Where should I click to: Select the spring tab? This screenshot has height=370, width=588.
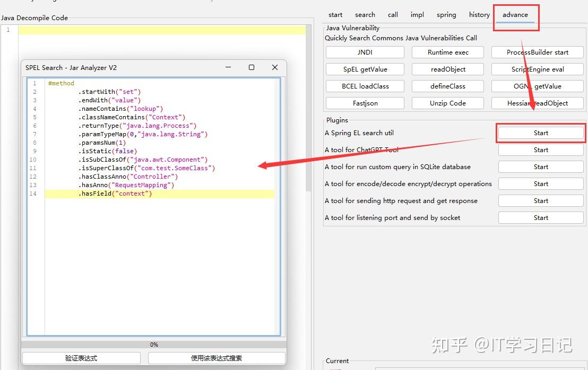coord(446,15)
